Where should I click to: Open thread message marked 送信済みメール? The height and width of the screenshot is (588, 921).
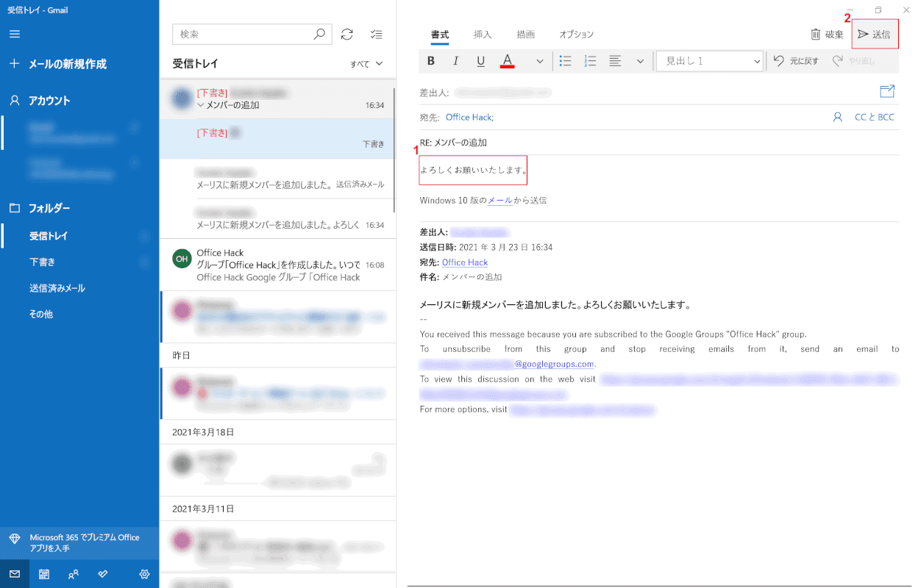[277, 178]
